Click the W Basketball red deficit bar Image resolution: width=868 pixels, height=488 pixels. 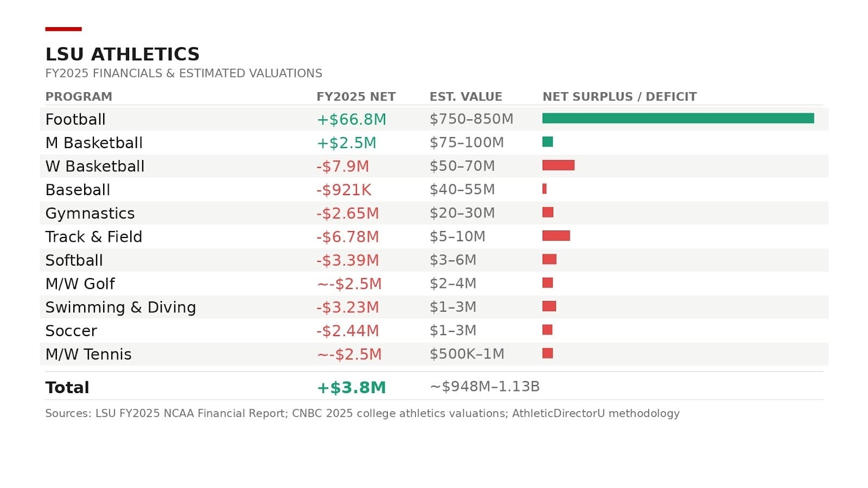click(x=558, y=165)
